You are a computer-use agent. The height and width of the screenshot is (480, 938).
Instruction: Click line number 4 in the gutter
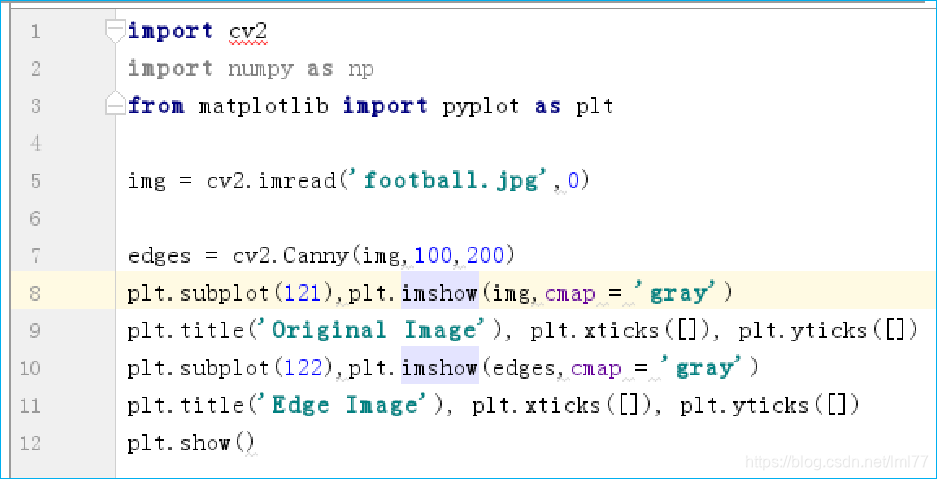pyautogui.click(x=35, y=144)
